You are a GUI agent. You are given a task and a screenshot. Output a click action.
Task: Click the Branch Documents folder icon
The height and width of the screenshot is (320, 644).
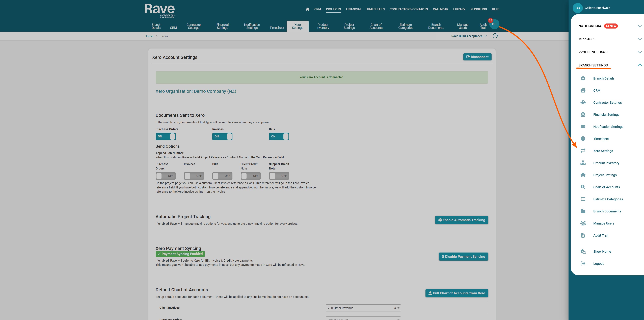point(583,211)
